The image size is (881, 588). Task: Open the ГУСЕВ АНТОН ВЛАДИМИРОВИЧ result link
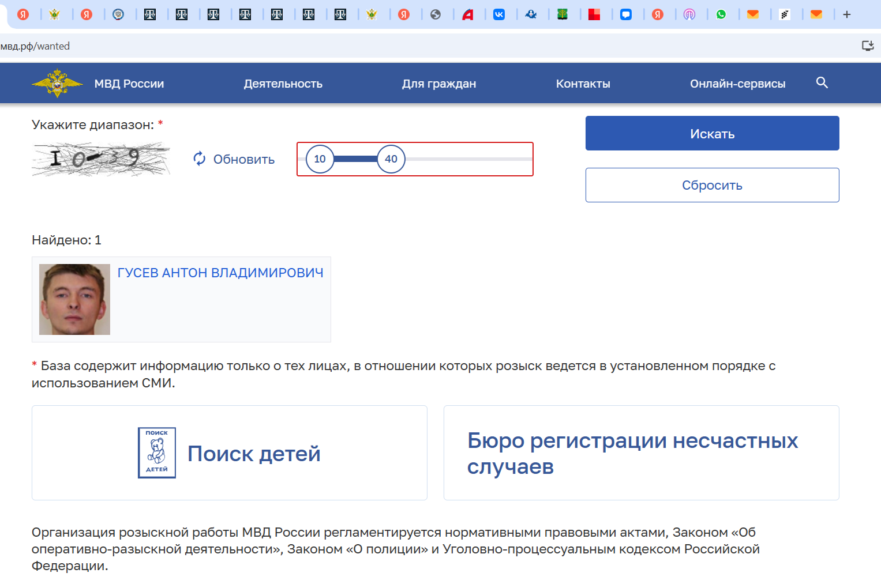[220, 273]
